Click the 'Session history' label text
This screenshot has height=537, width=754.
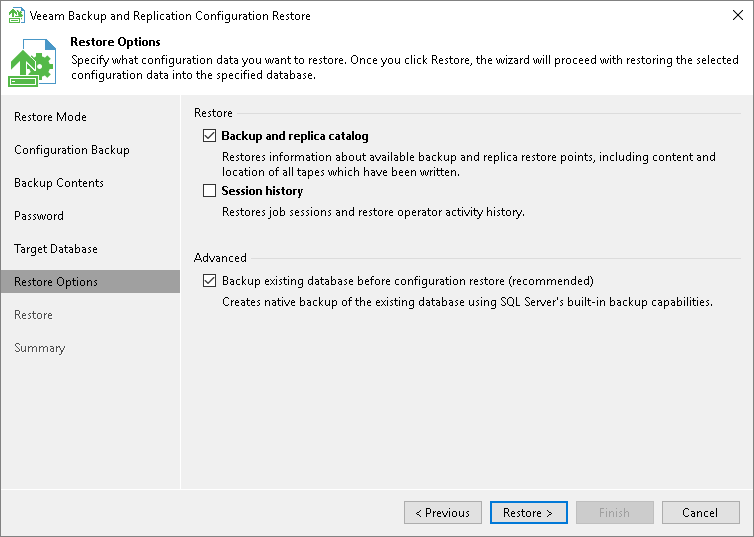[x=262, y=191]
